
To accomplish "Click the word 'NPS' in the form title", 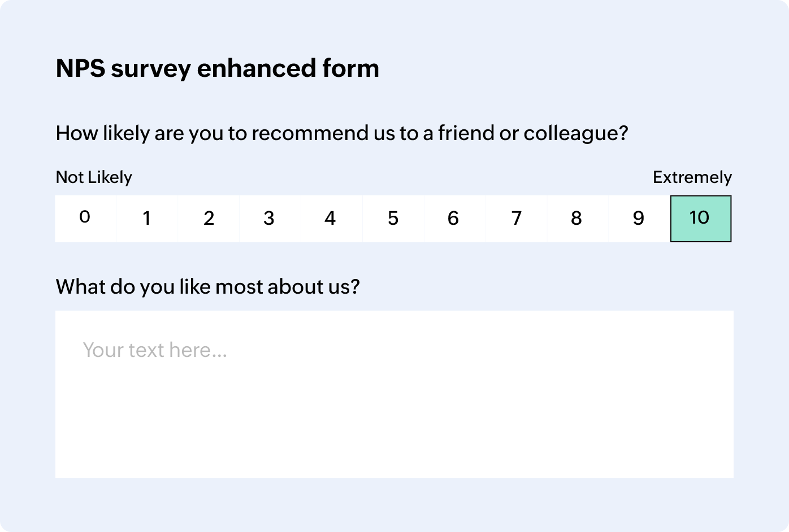I will tap(80, 68).
